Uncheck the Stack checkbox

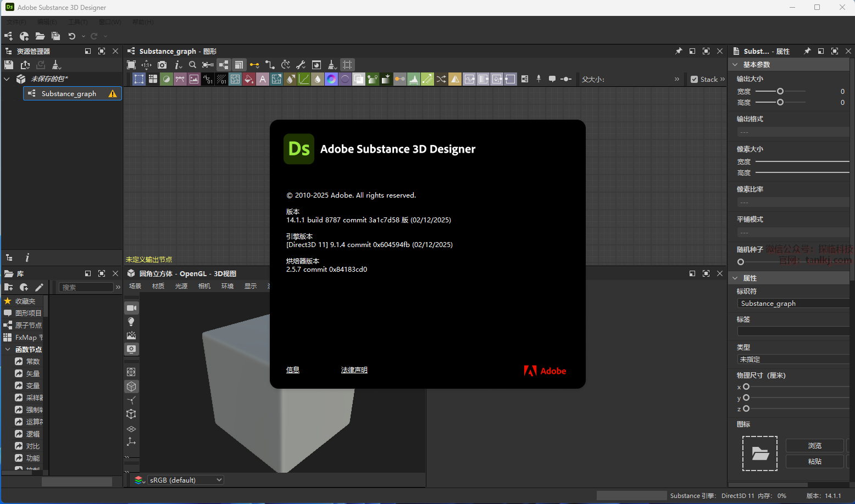coord(695,79)
